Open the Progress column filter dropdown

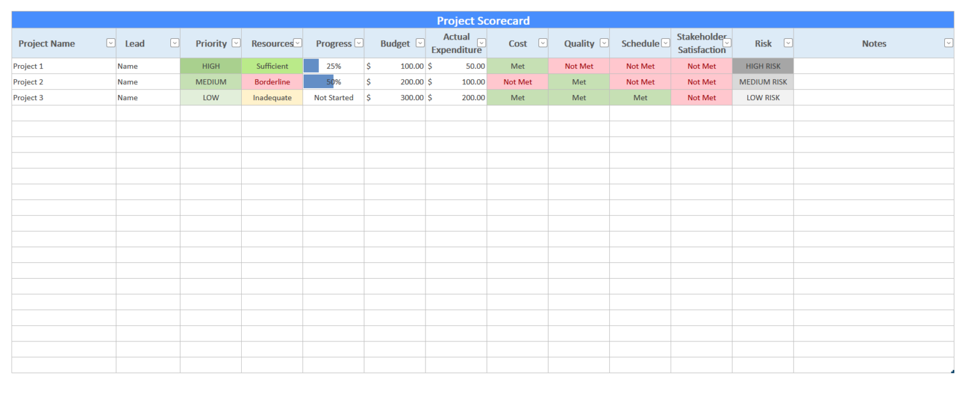[x=359, y=43]
